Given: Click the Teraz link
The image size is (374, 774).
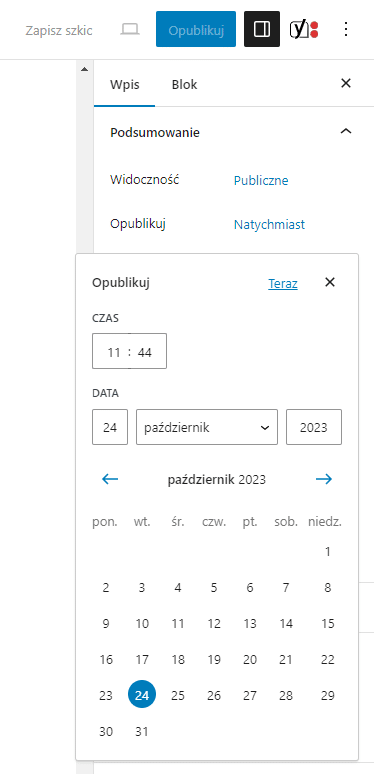Looking at the screenshot, I should (x=283, y=284).
